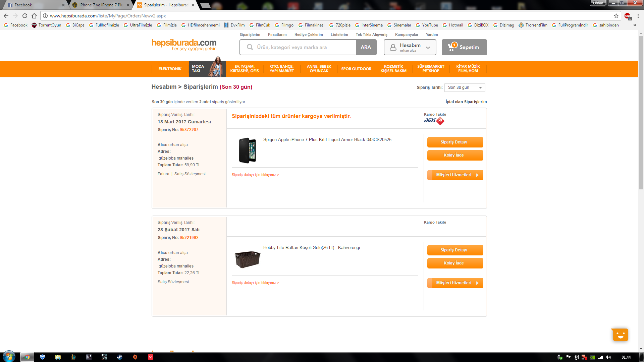The image size is (644, 362).
Task: Click the ARA search button
Action: [366, 47]
